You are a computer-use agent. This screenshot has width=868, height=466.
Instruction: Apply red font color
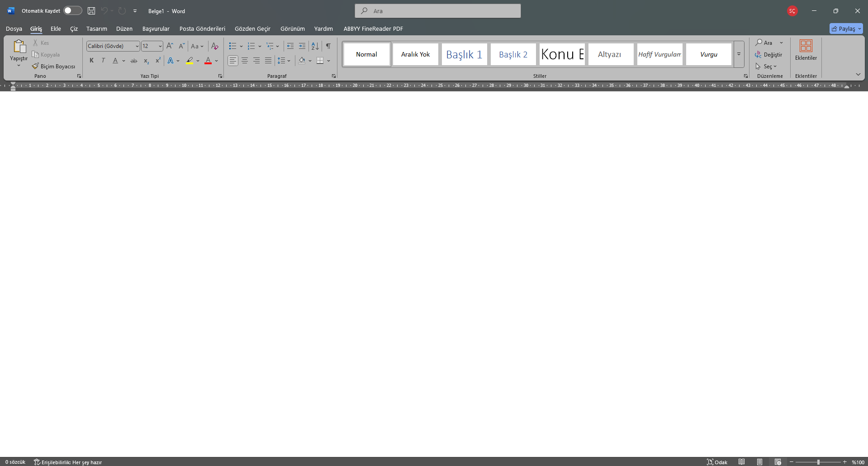pos(208,61)
